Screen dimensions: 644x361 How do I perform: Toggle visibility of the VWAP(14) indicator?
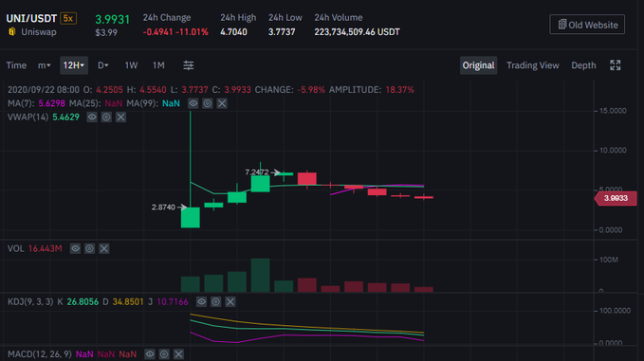[x=92, y=117]
